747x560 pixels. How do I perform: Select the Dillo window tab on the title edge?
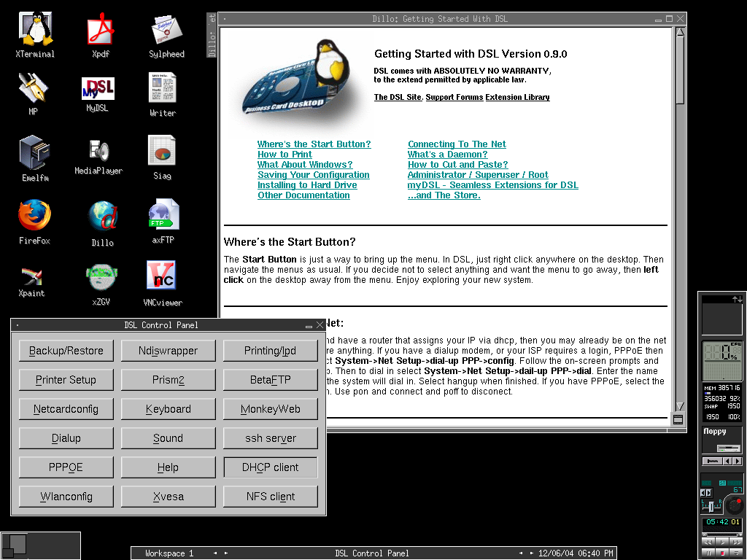(212, 35)
